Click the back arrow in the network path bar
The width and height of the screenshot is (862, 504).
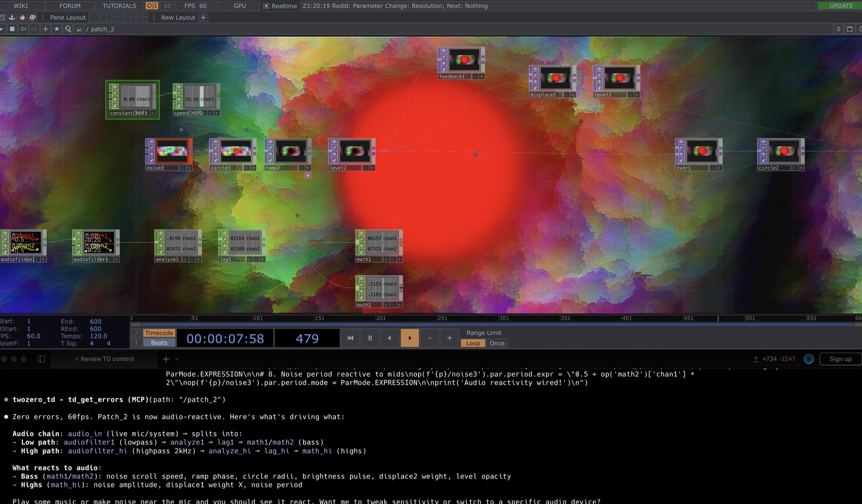pyautogui.click(x=23, y=29)
